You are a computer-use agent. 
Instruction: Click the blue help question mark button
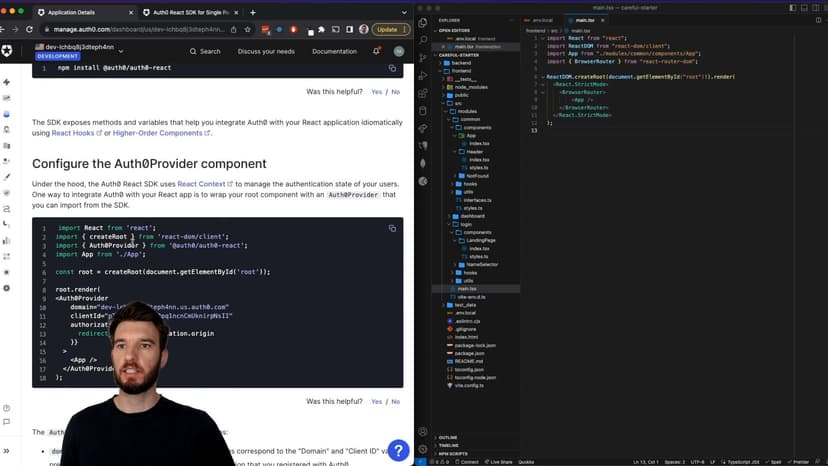coord(398,450)
